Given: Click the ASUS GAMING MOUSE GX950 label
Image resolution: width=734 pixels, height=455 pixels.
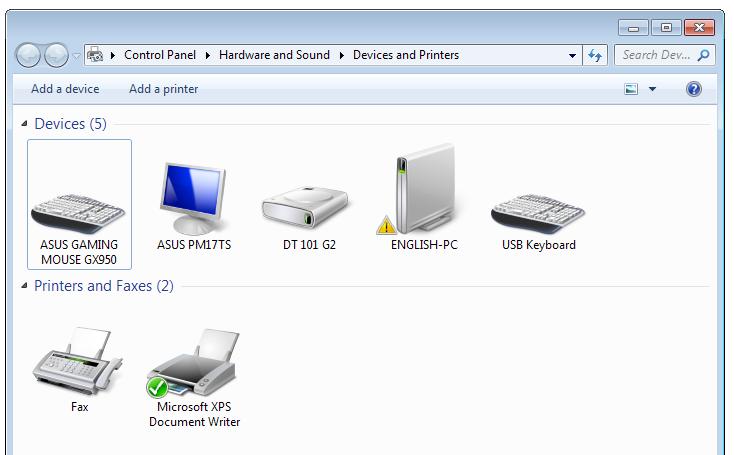Looking at the screenshot, I should (x=79, y=252).
